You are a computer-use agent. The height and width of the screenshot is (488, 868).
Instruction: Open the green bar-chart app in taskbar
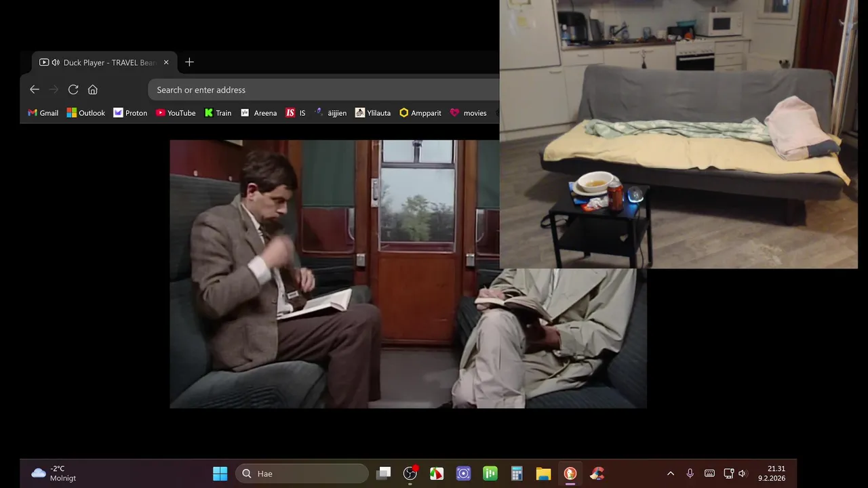click(x=490, y=474)
